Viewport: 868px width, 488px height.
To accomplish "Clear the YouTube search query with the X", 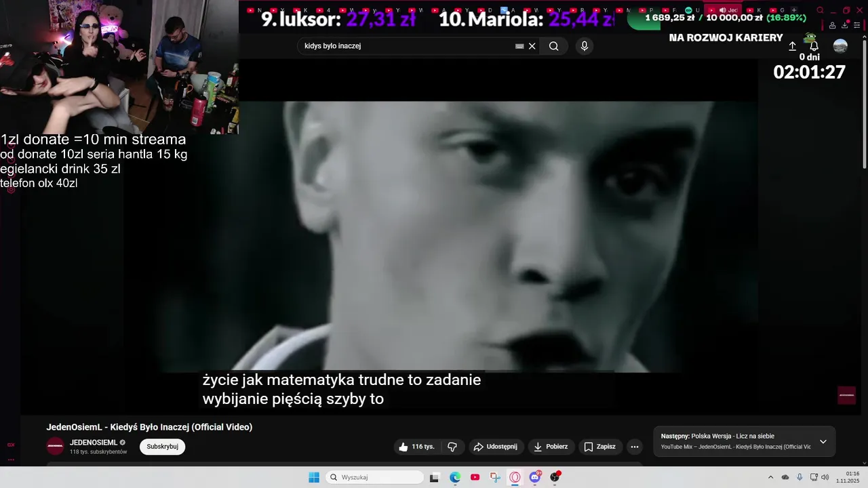I will point(532,46).
